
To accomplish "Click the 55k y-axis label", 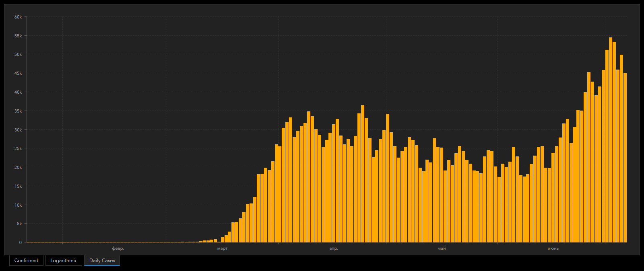I will click(18, 36).
